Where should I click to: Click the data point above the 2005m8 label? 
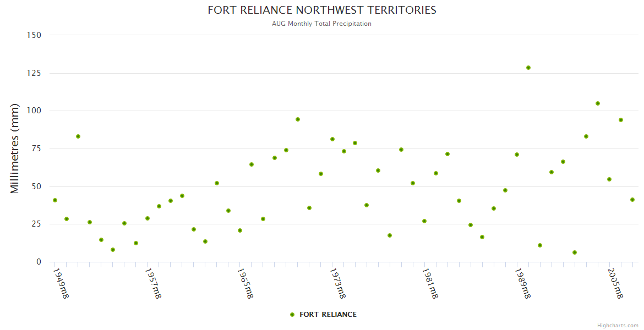point(609,179)
